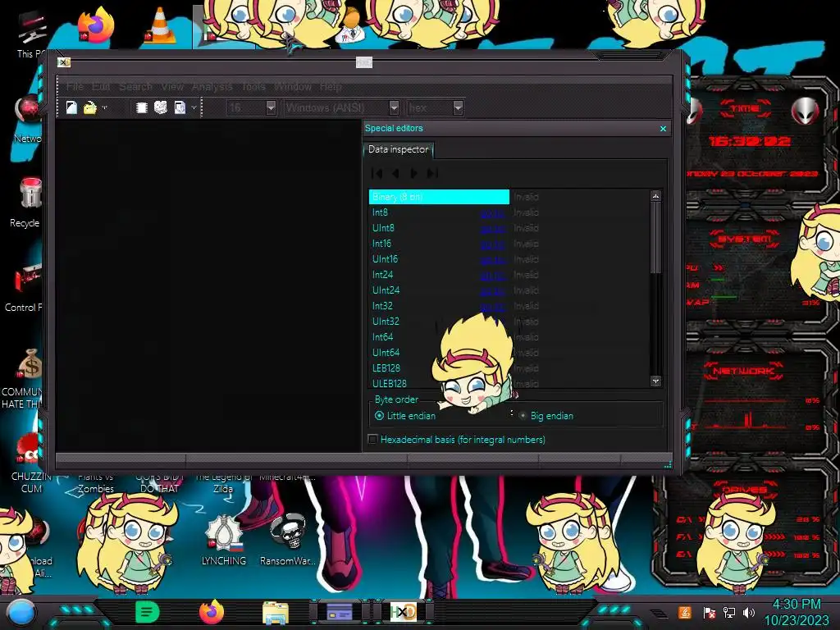Open the Help menu
Viewport: 840px width, 630px height.
331,86
